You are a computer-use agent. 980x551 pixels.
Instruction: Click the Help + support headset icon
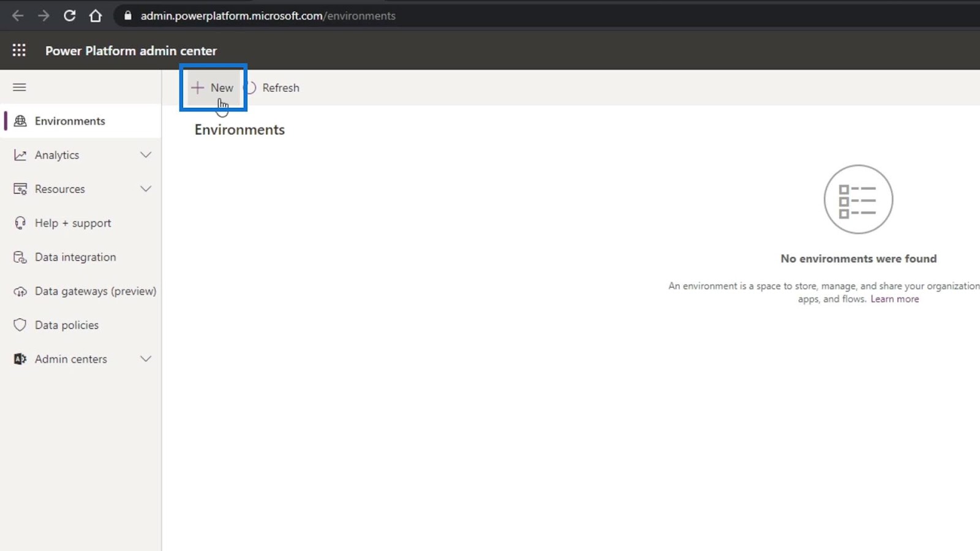coord(20,223)
